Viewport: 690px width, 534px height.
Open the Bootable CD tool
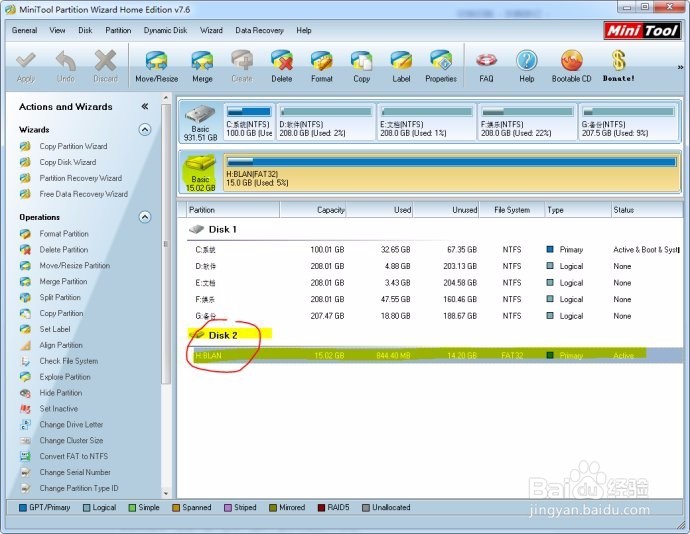pos(572,66)
